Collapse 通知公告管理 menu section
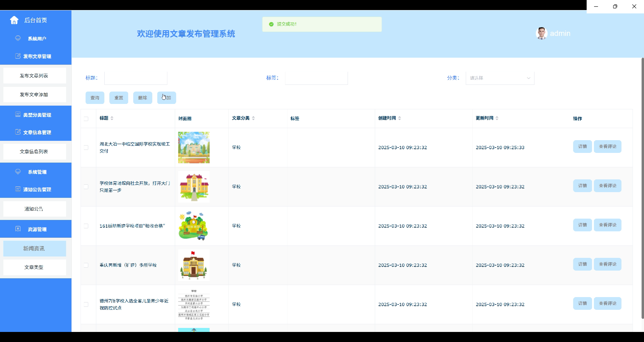 [36, 189]
